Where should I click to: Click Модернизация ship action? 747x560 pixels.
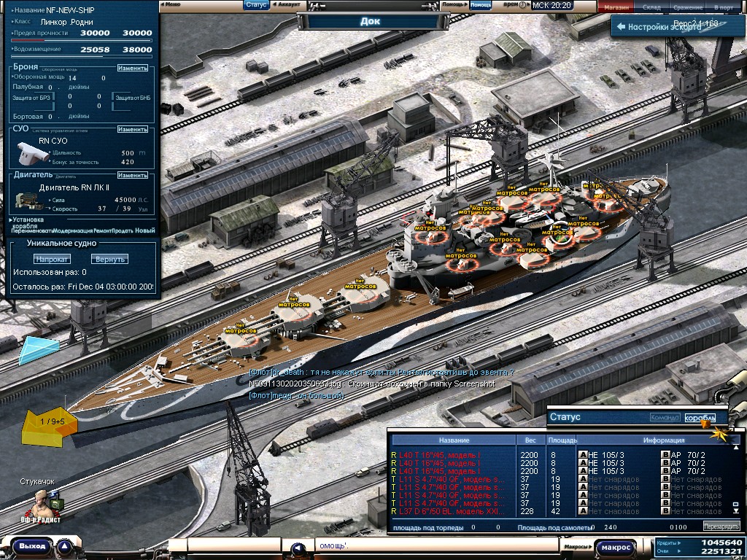point(72,230)
